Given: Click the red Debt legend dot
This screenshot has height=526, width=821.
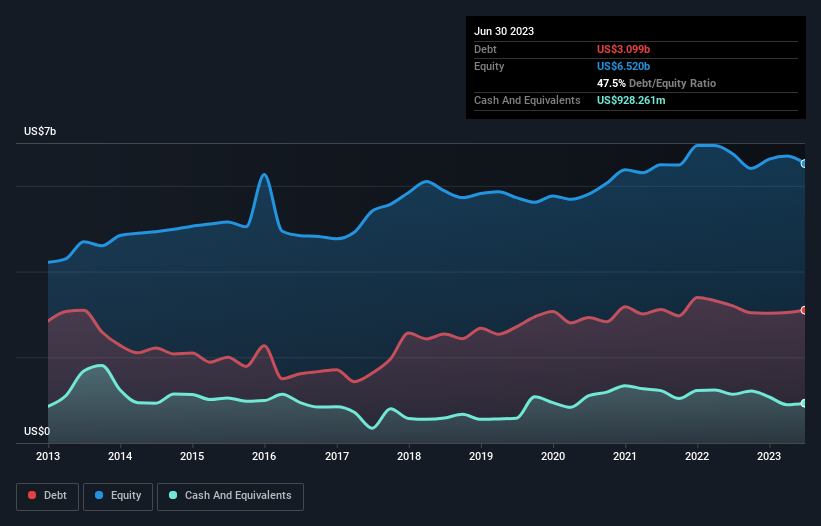Looking at the screenshot, I should click(x=32, y=495).
